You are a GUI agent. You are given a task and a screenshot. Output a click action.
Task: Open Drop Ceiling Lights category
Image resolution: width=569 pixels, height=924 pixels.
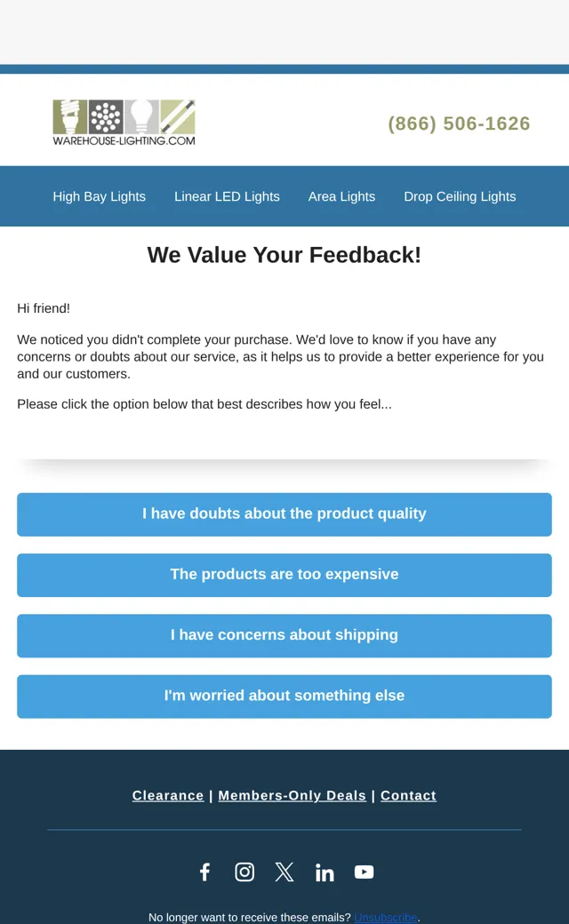[460, 196]
